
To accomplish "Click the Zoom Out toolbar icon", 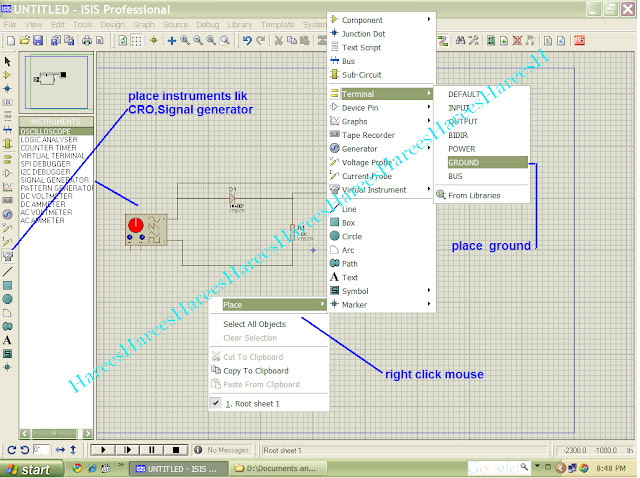I will [x=198, y=40].
